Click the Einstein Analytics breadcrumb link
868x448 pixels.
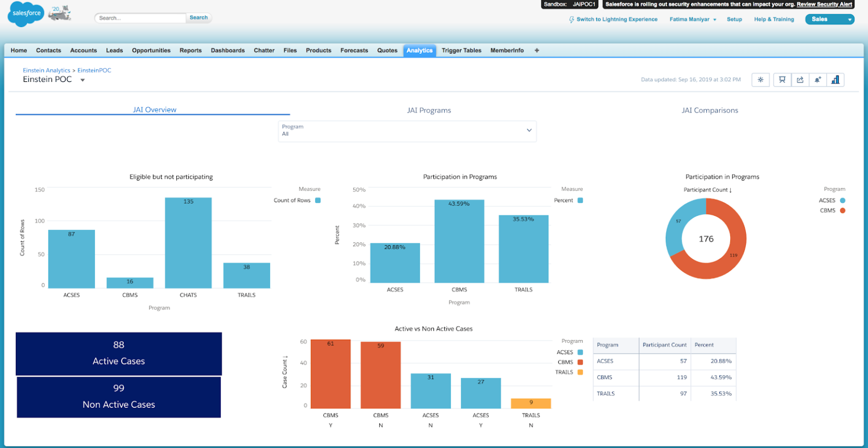[x=46, y=71]
